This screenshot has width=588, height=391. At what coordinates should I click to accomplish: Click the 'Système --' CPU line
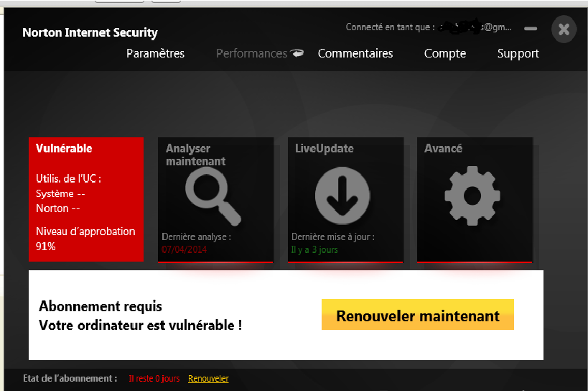pyautogui.click(x=60, y=193)
